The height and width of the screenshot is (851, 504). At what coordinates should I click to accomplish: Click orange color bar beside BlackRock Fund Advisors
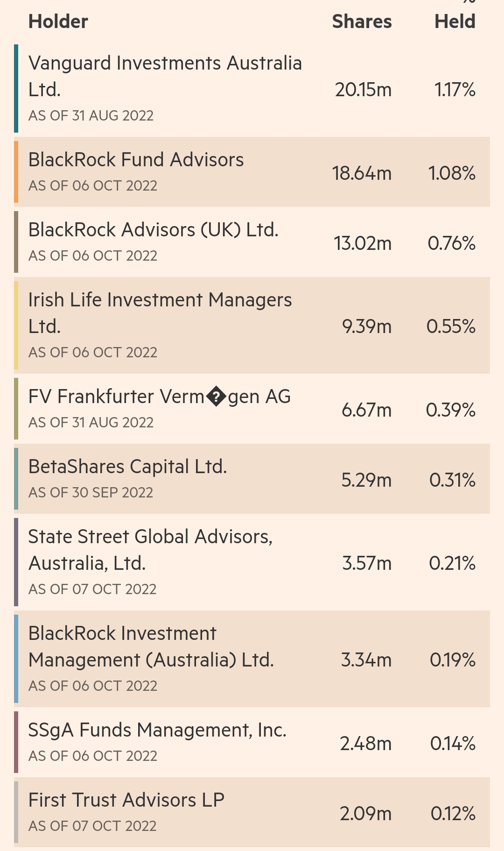16,172
